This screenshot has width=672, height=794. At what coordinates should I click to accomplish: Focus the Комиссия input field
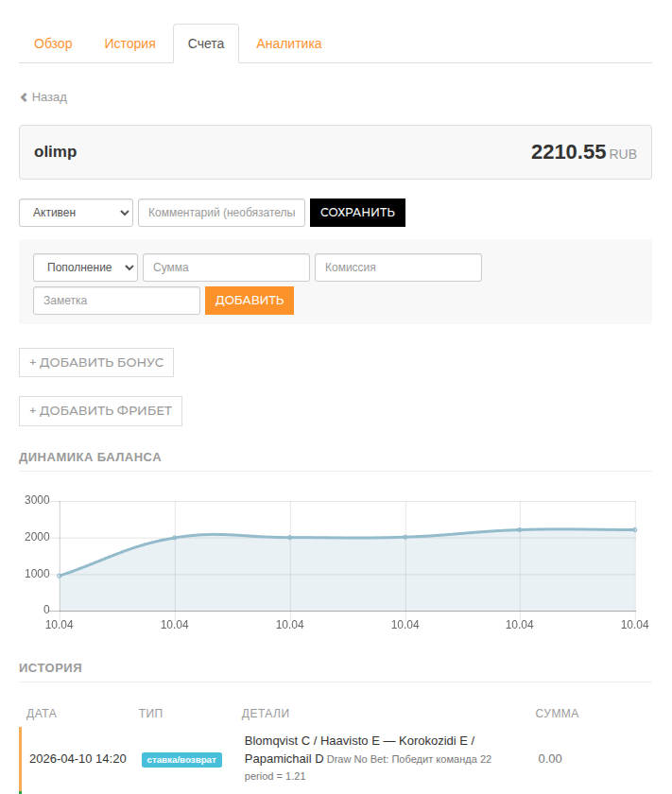click(398, 268)
